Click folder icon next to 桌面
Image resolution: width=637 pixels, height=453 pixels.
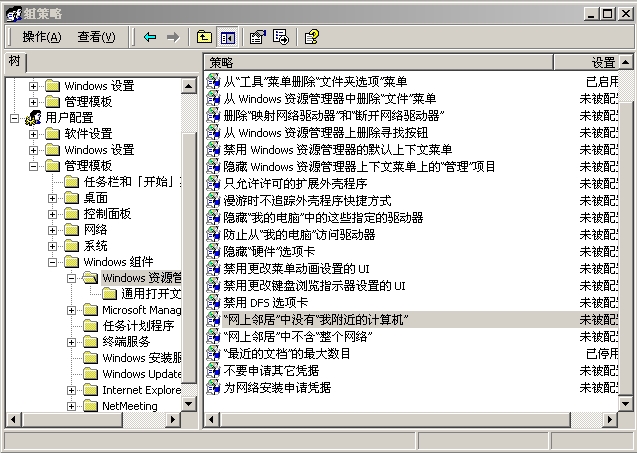coord(72,198)
